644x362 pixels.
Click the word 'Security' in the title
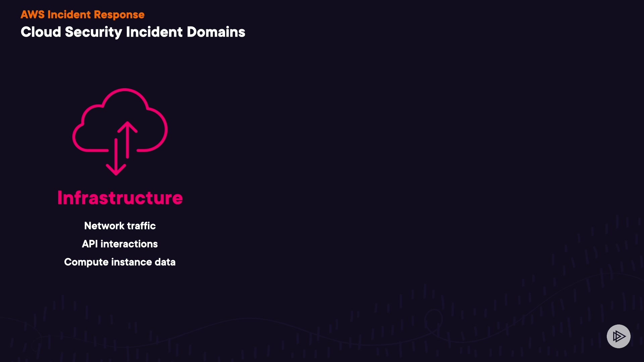click(93, 32)
